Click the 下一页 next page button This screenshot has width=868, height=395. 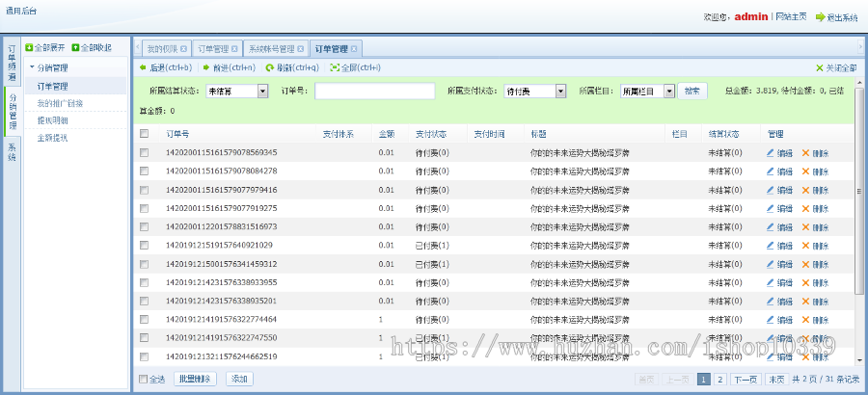pos(746,380)
